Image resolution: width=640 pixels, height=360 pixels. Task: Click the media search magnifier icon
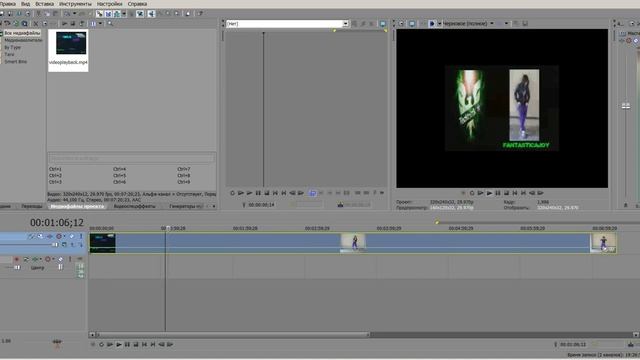click(x=110, y=24)
